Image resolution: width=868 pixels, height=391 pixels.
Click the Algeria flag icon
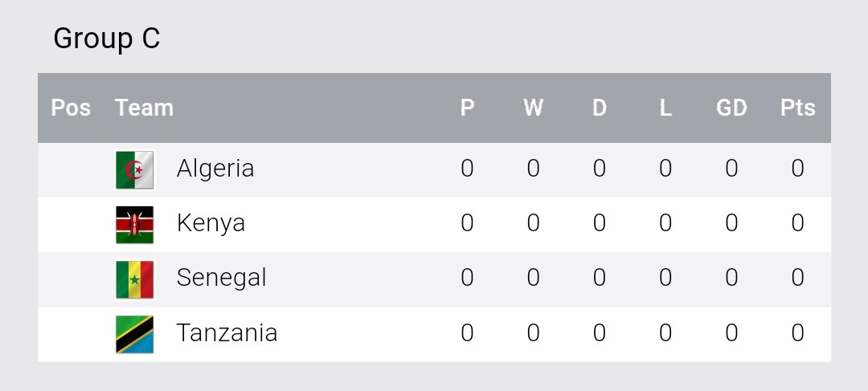tap(134, 169)
